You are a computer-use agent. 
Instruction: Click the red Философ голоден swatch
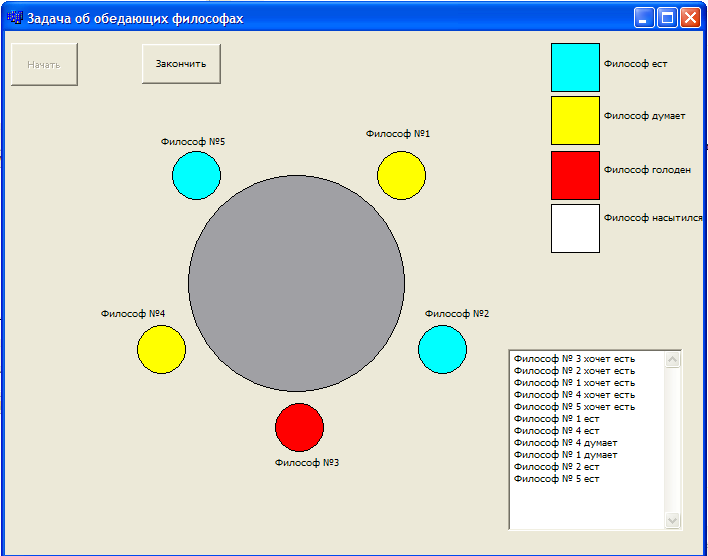[575, 175]
